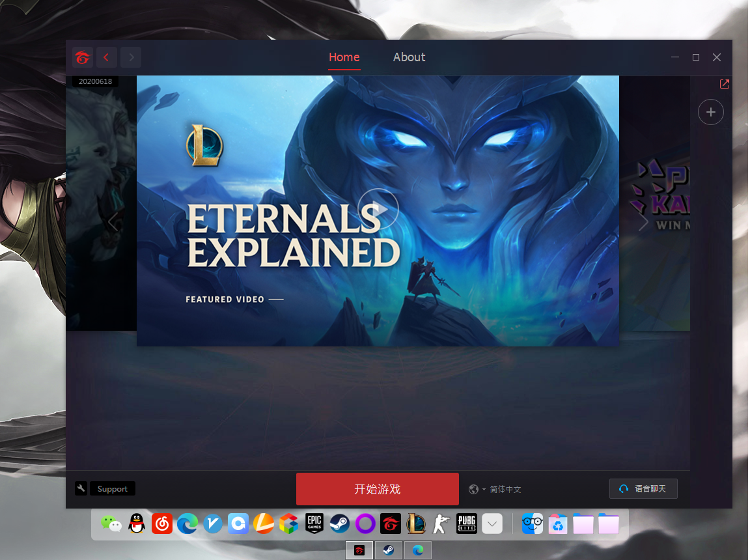Open the orange sphere app in dock

(264, 524)
